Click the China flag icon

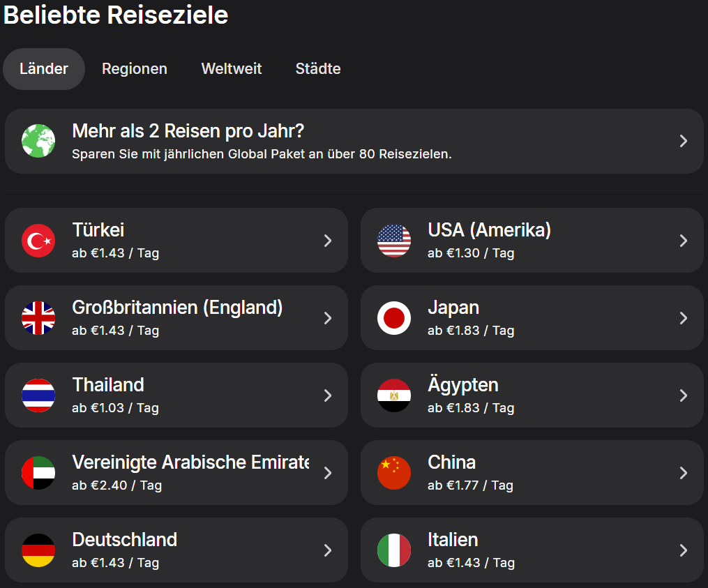pos(394,473)
